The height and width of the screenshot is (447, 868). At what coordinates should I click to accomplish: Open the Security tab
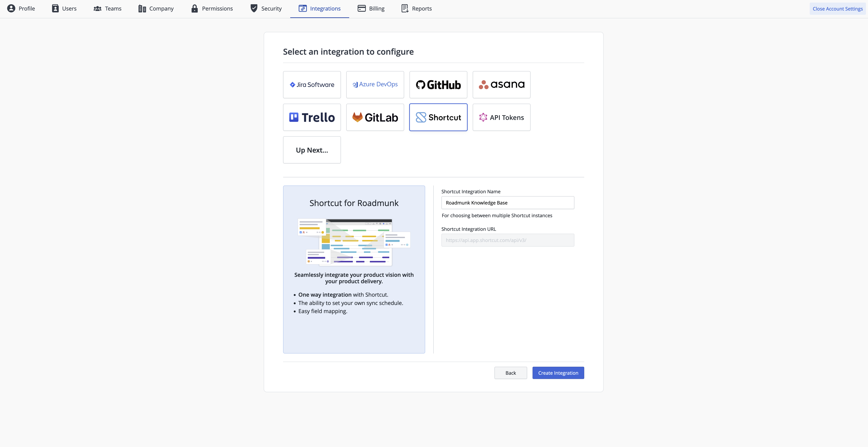(266, 8)
